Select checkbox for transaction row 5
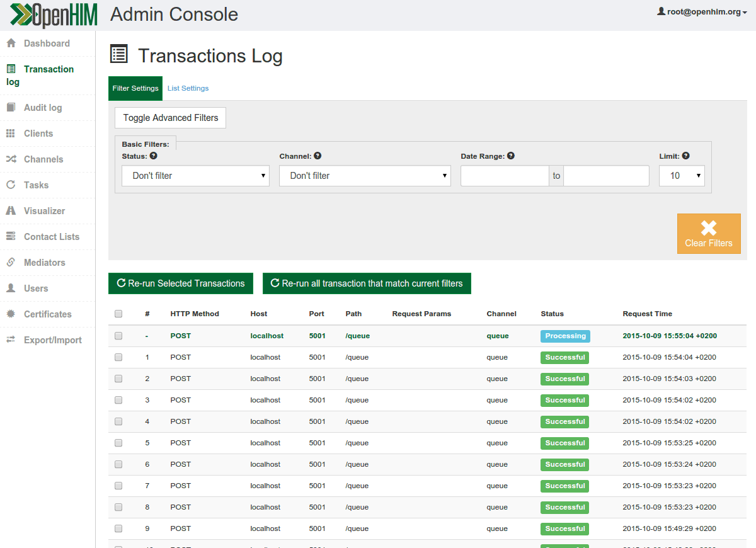Screen dimensions: 756x548 click(x=118, y=443)
